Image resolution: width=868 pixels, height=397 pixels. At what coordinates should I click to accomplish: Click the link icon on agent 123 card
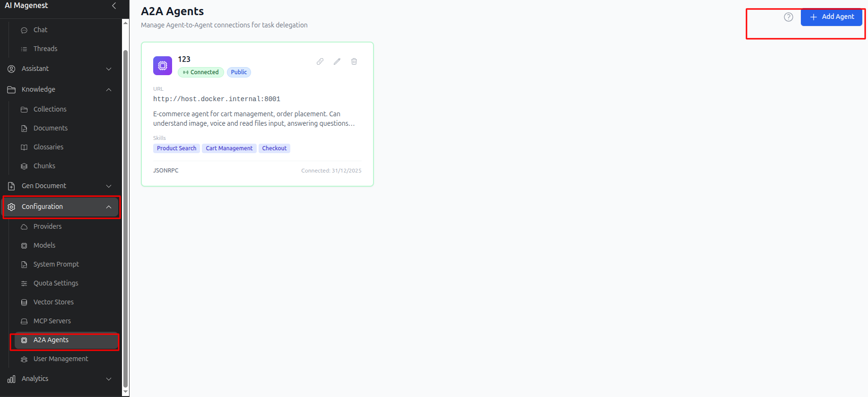(320, 61)
